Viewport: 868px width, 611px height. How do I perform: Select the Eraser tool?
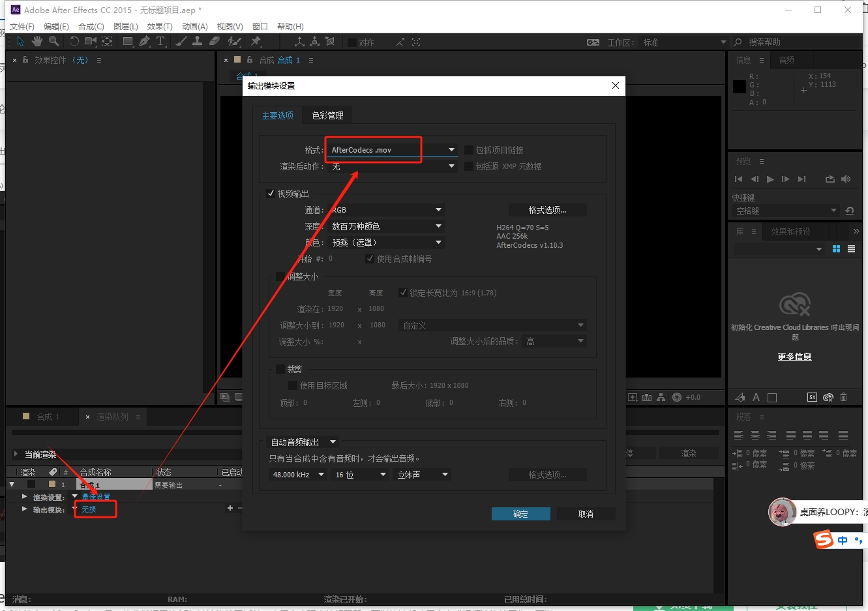(x=214, y=42)
